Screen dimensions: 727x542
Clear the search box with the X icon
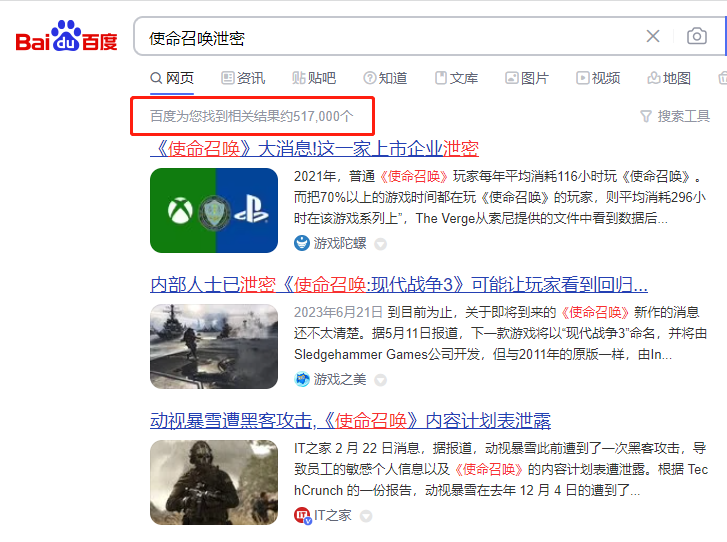tap(653, 36)
